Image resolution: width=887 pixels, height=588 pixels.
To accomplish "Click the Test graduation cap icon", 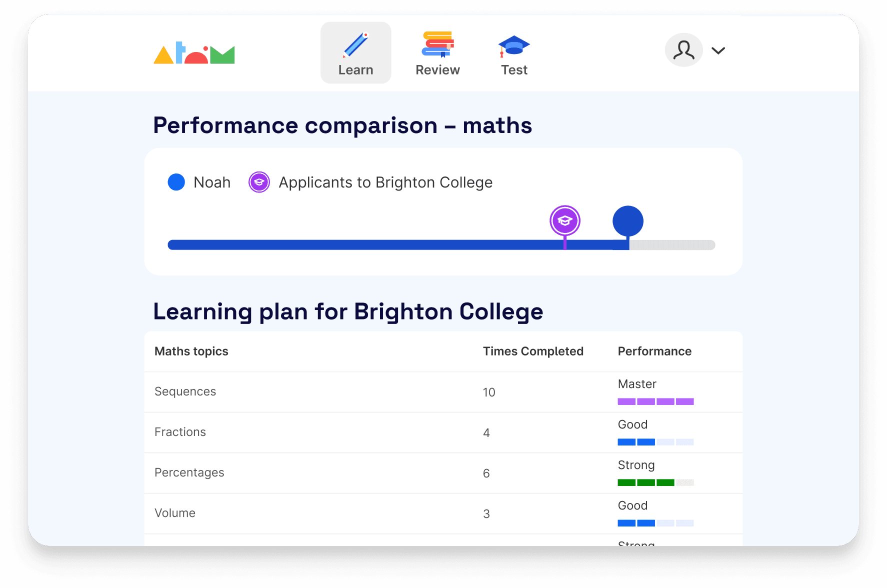I will tap(513, 45).
